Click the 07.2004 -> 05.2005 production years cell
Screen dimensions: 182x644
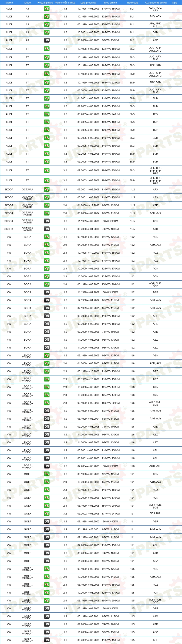[x=88, y=466]
